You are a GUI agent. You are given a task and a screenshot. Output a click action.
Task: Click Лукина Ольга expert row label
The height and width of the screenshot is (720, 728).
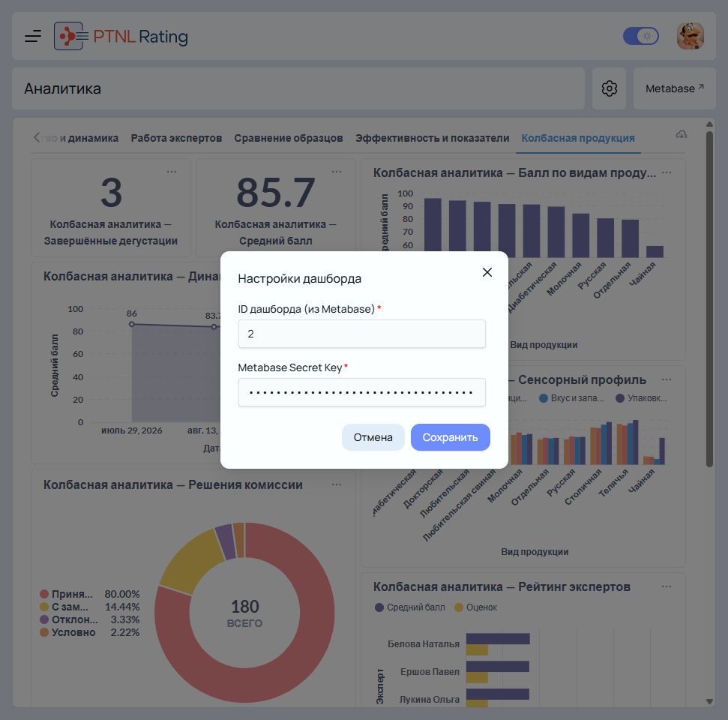click(x=429, y=699)
